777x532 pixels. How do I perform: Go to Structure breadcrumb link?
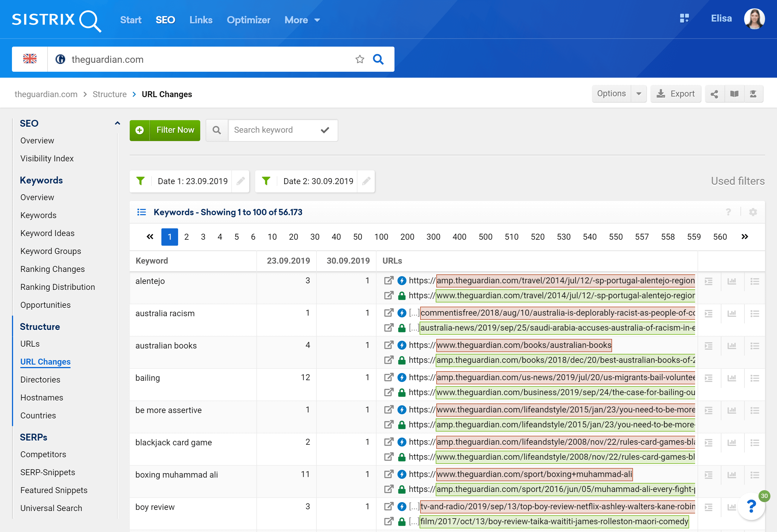pos(109,94)
